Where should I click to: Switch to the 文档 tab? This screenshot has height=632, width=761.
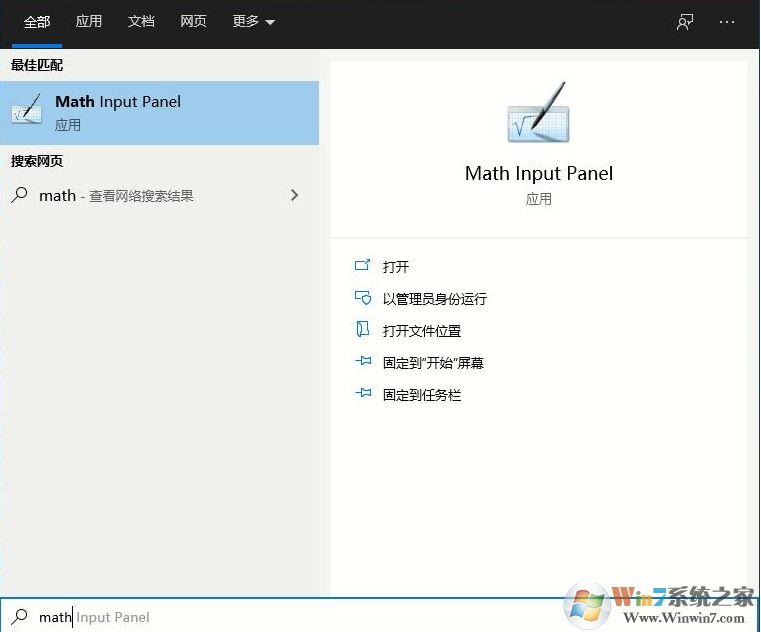(x=141, y=22)
